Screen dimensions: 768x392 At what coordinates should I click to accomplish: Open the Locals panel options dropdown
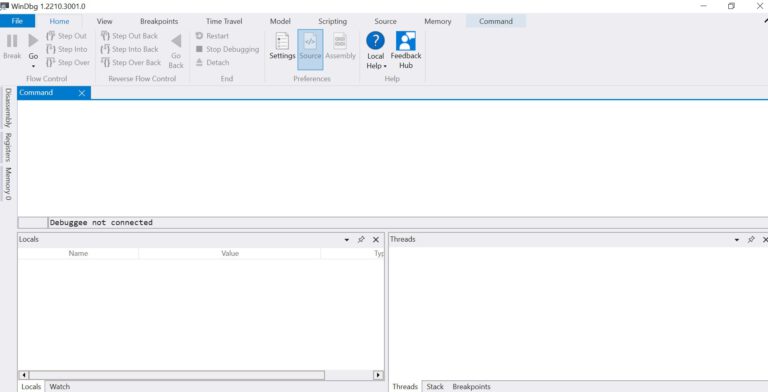347,240
